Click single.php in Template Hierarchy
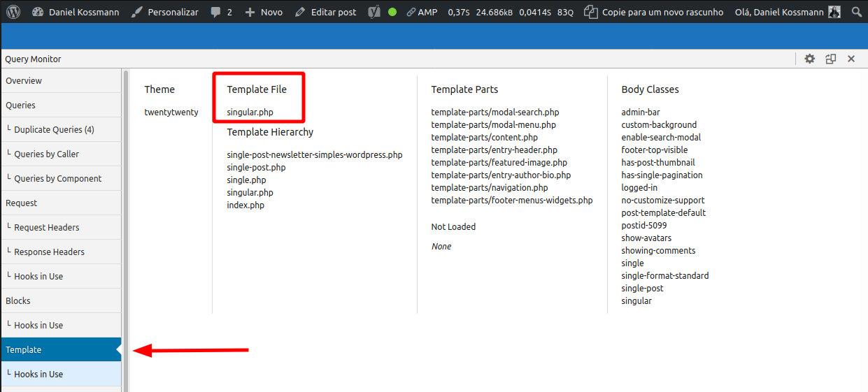 pos(246,180)
